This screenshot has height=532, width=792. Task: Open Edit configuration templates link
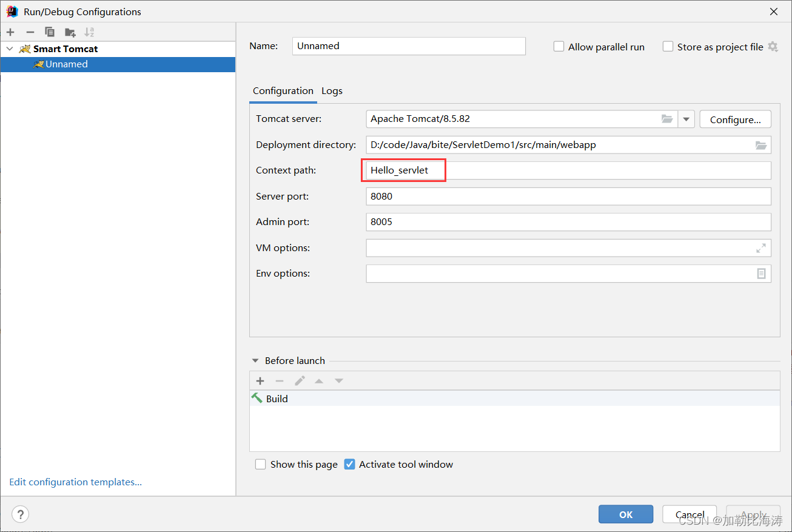point(75,482)
